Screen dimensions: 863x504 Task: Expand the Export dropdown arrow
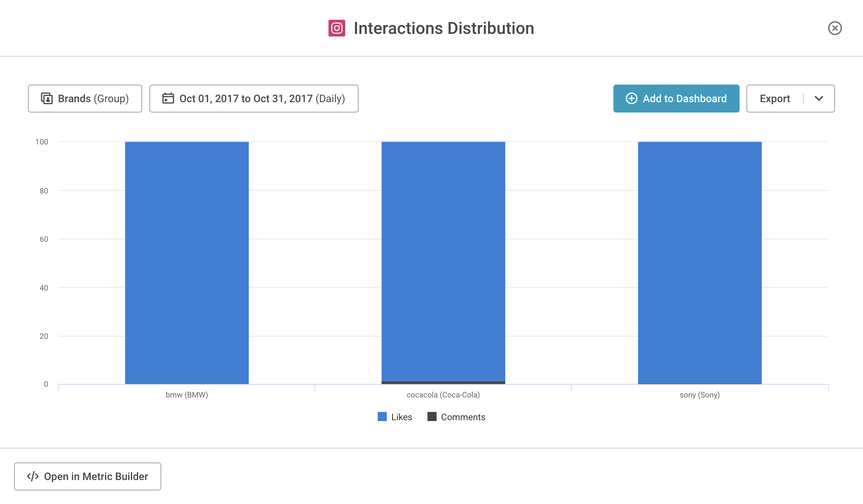819,99
